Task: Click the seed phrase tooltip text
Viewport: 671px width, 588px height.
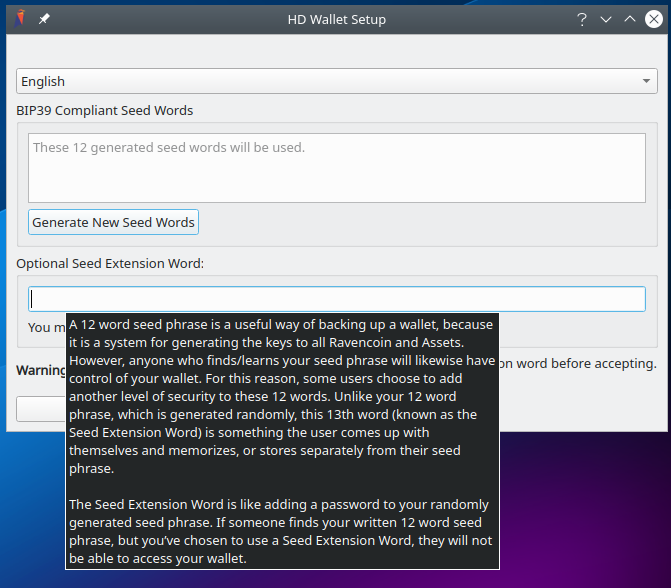Action: pos(282,441)
